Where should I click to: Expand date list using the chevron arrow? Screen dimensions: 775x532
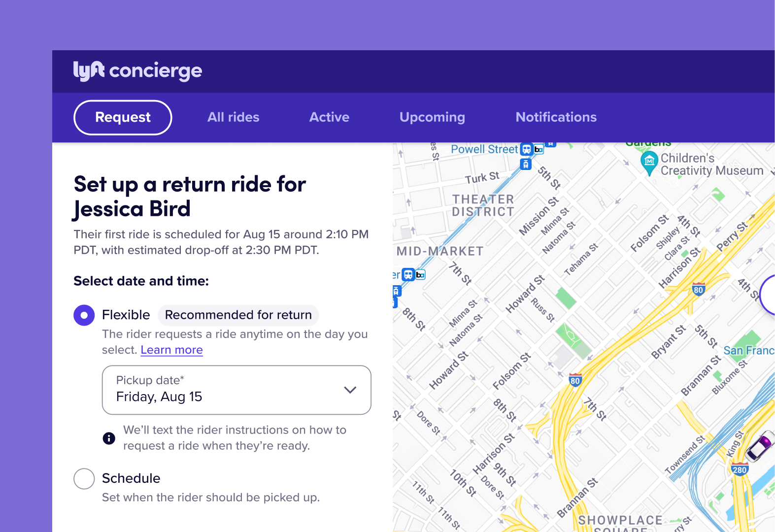coord(350,390)
